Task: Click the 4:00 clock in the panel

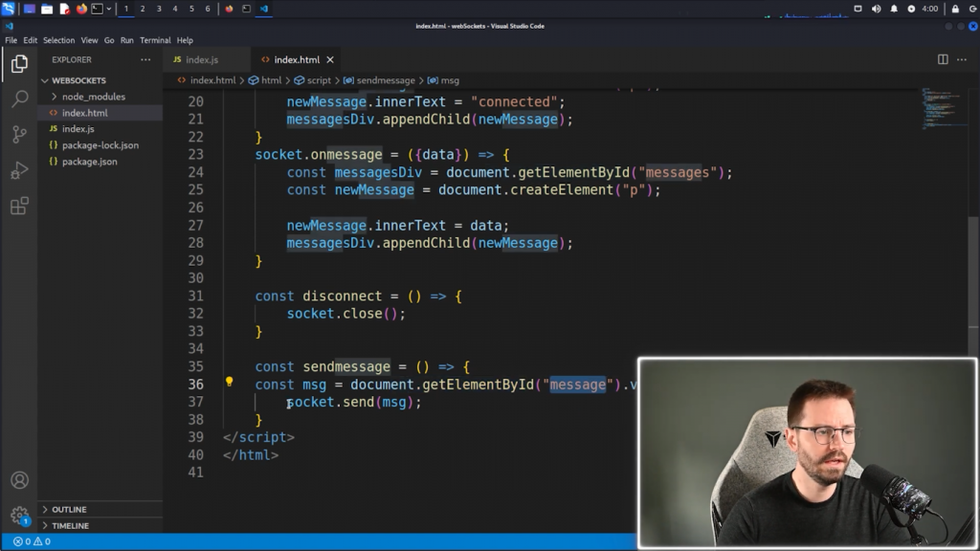Action: click(x=930, y=9)
